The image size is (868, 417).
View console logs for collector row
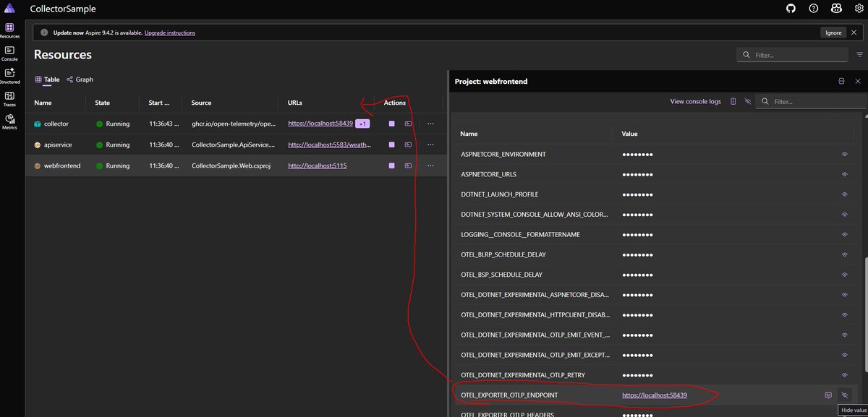[x=409, y=124]
